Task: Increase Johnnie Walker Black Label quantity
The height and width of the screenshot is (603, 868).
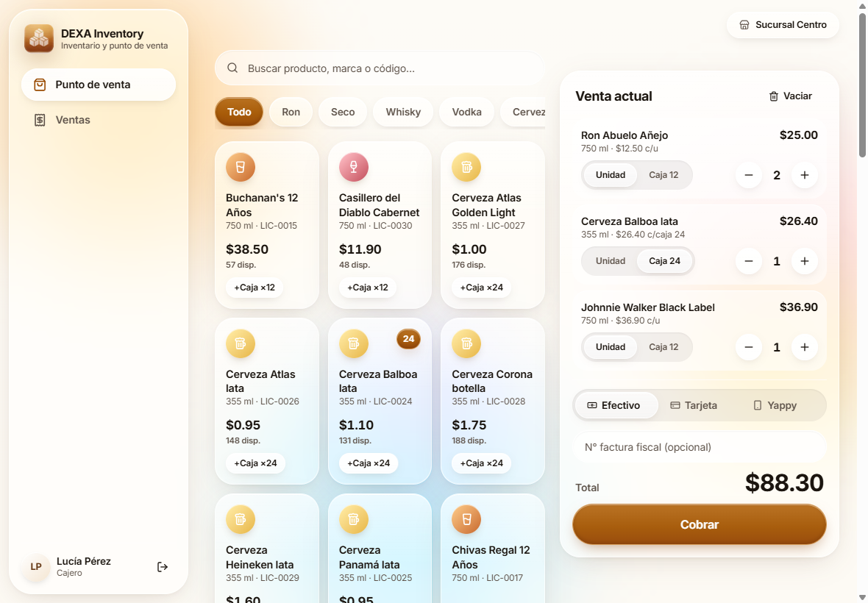Action: pyautogui.click(x=804, y=347)
